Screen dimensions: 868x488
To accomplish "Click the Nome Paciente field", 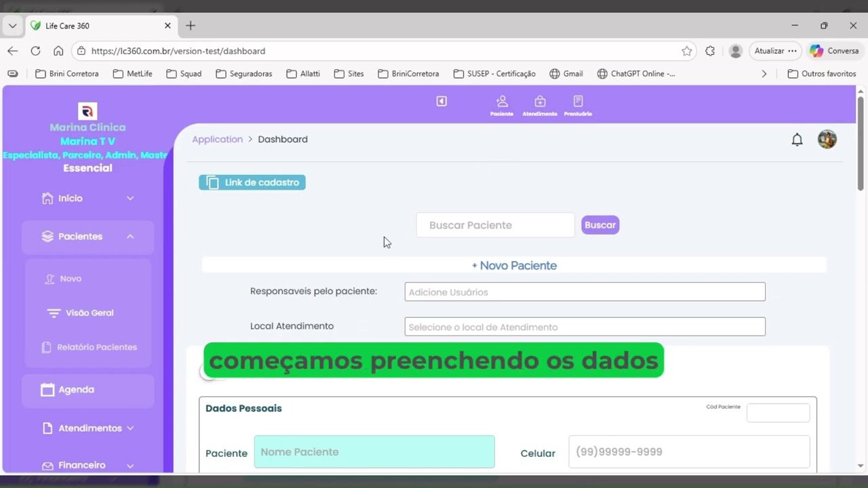I will tap(374, 452).
